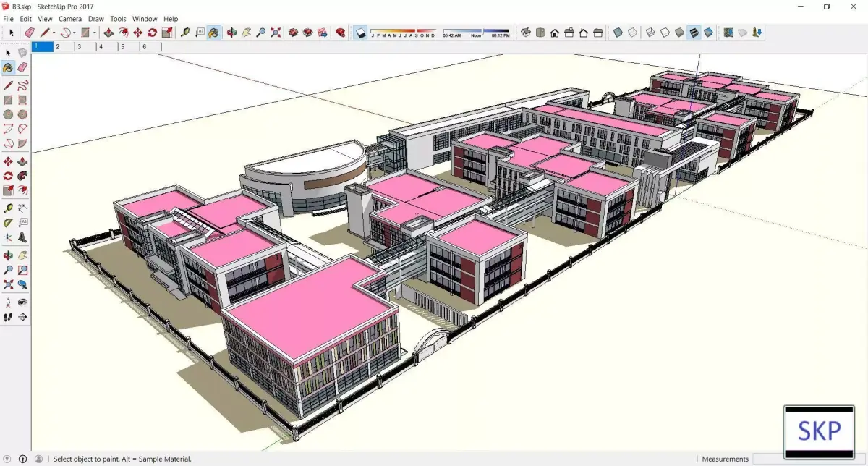Select scene tab 1

(43, 46)
